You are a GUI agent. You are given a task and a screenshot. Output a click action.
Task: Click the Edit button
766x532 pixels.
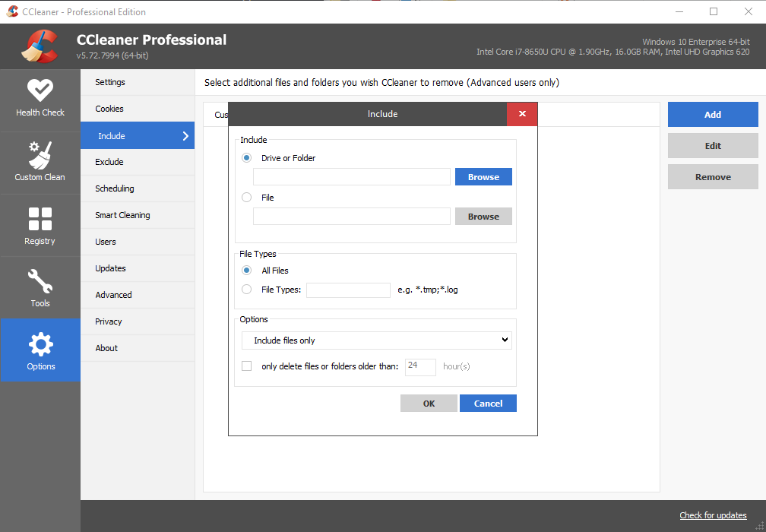coord(713,146)
